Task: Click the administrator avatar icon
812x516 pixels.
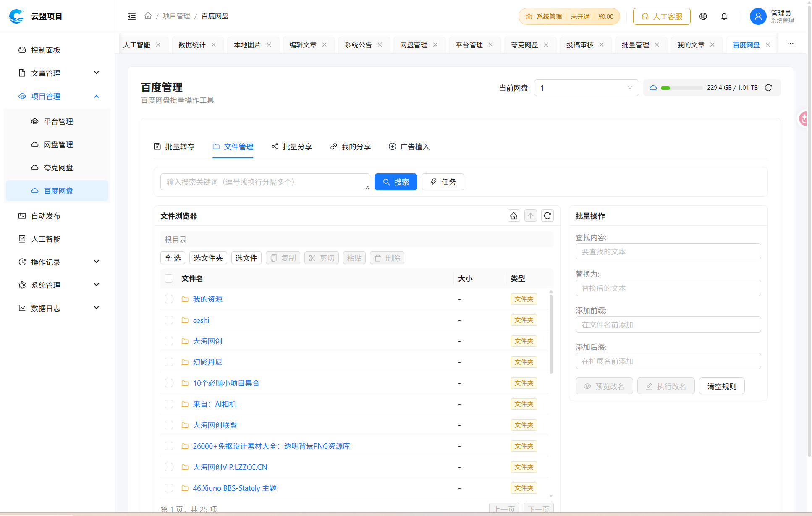Action: (x=758, y=16)
